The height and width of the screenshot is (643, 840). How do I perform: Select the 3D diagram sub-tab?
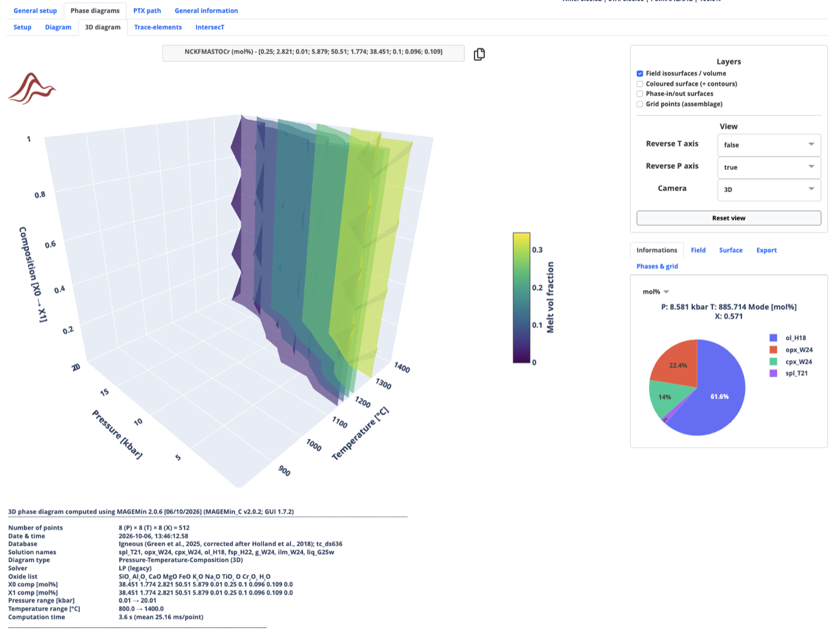[x=103, y=27]
